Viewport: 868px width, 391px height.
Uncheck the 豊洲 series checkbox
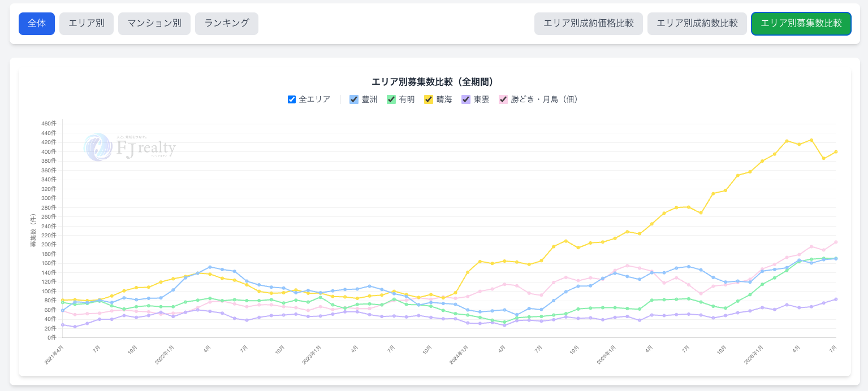(354, 99)
